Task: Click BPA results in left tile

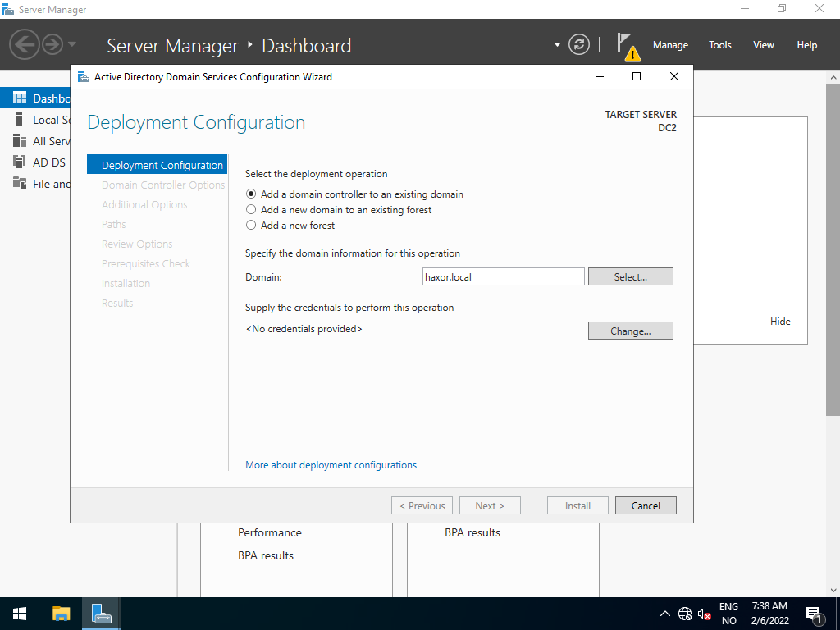Action: (x=266, y=555)
